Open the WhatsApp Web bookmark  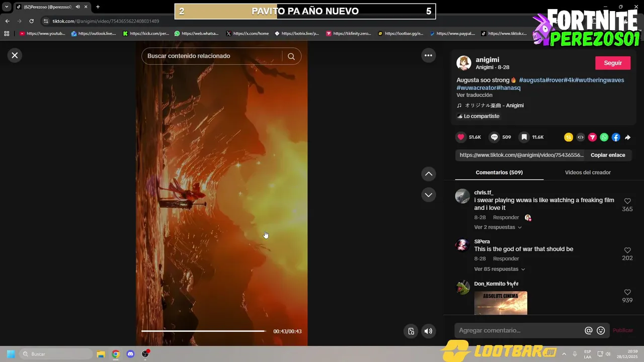pos(197,34)
